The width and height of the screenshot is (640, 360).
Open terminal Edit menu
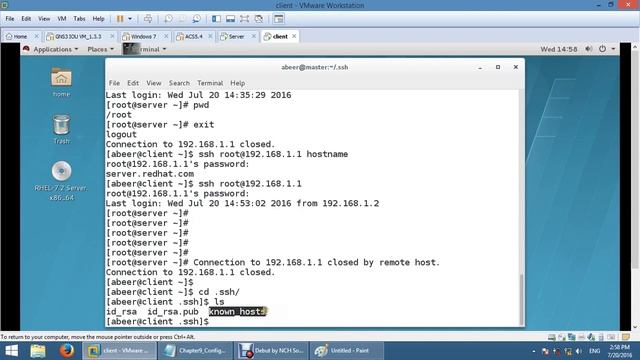(133, 83)
